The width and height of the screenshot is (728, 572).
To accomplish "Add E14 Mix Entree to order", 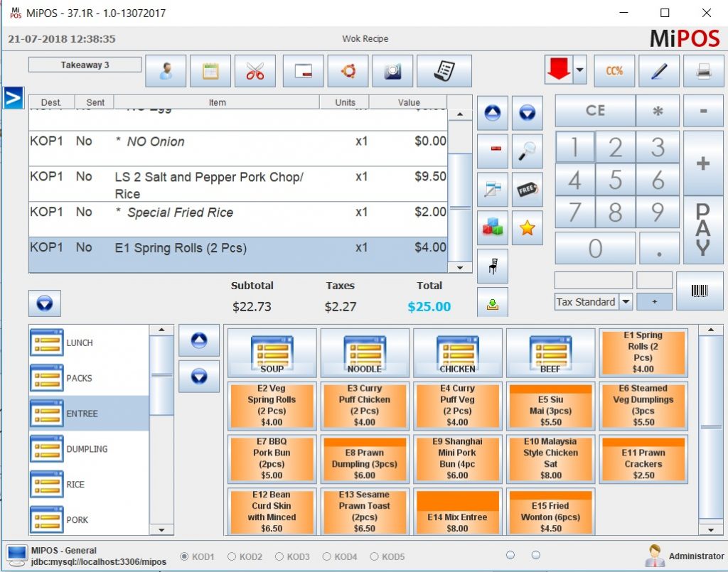I will point(458,512).
